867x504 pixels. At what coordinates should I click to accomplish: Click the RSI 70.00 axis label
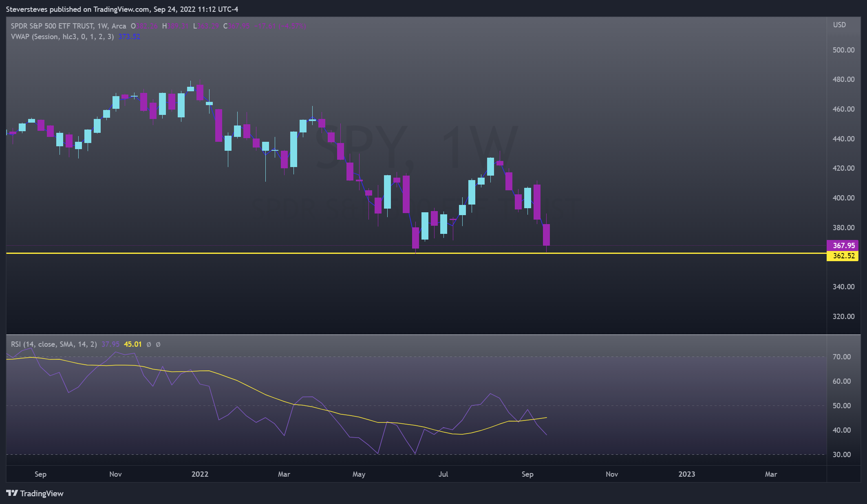click(842, 357)
